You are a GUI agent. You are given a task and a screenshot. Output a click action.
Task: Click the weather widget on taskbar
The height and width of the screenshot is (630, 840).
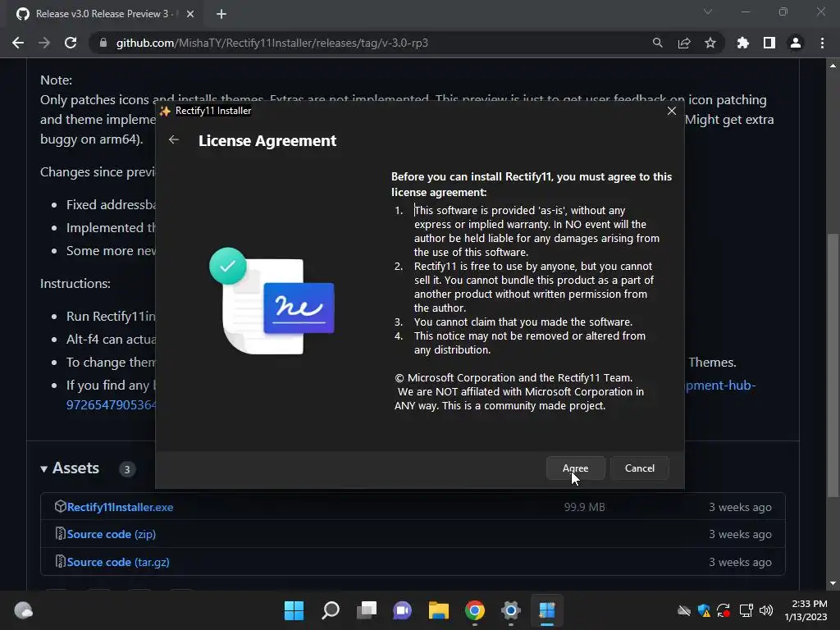pos(24,610)
